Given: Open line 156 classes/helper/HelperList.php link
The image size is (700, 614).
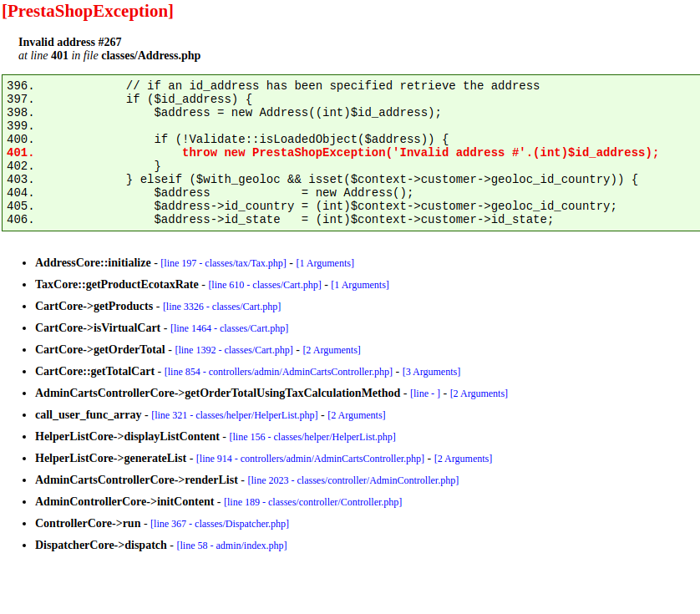Looking at the screenshot, I should click(x=312, y=437).
